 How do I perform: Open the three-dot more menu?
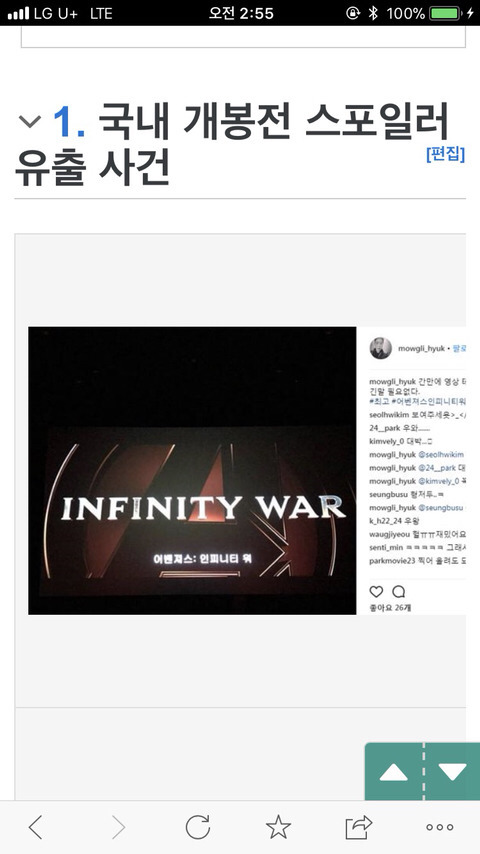[x=440, y=827]
